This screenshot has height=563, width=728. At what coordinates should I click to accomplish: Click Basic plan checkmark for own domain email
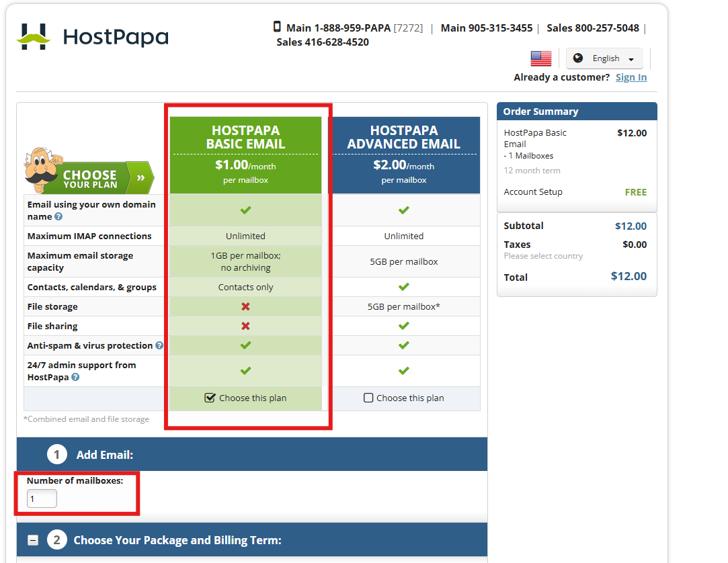245,210
